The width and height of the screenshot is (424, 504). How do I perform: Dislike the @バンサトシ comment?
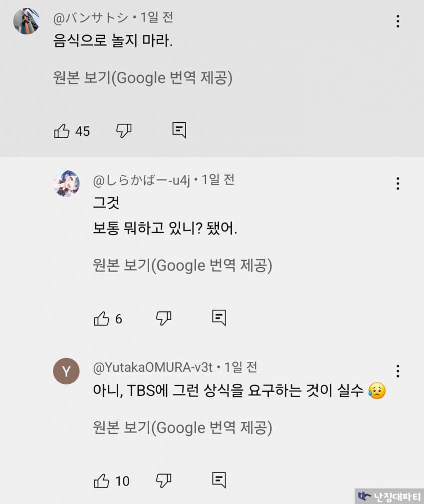124,131
